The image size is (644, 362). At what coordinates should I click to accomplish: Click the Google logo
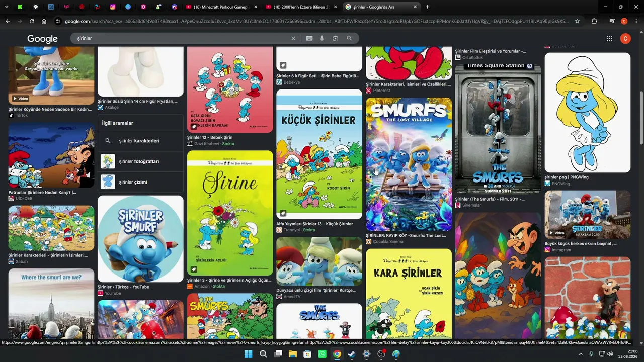point(42,39)
